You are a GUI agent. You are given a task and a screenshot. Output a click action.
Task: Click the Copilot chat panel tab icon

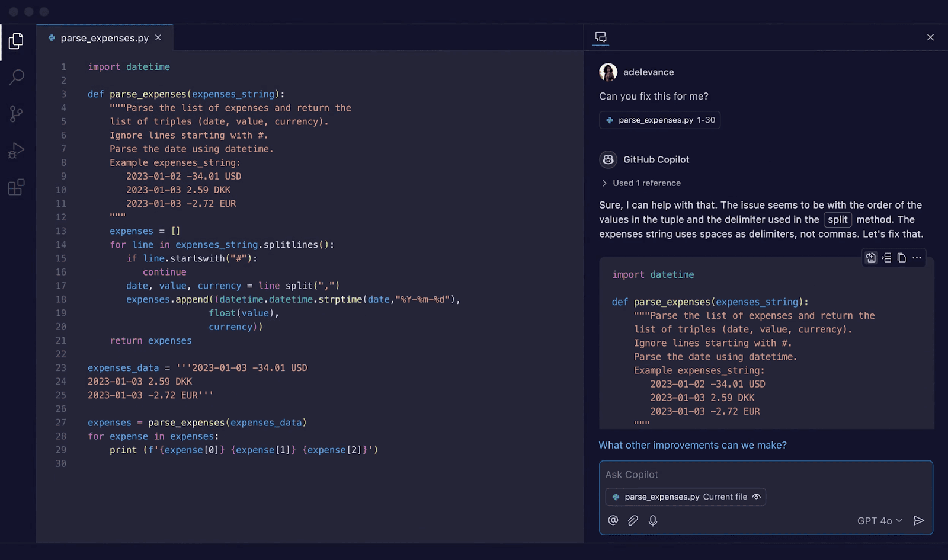(x=601, y=37)
